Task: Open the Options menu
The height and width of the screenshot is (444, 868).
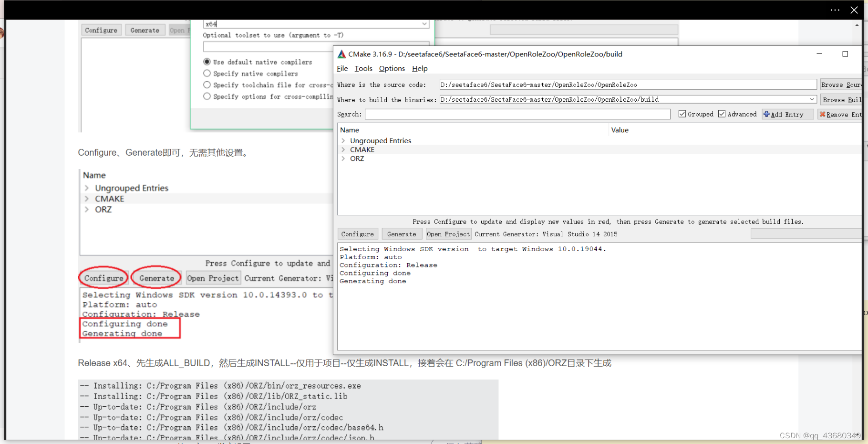Action: [x=391, y=68]
